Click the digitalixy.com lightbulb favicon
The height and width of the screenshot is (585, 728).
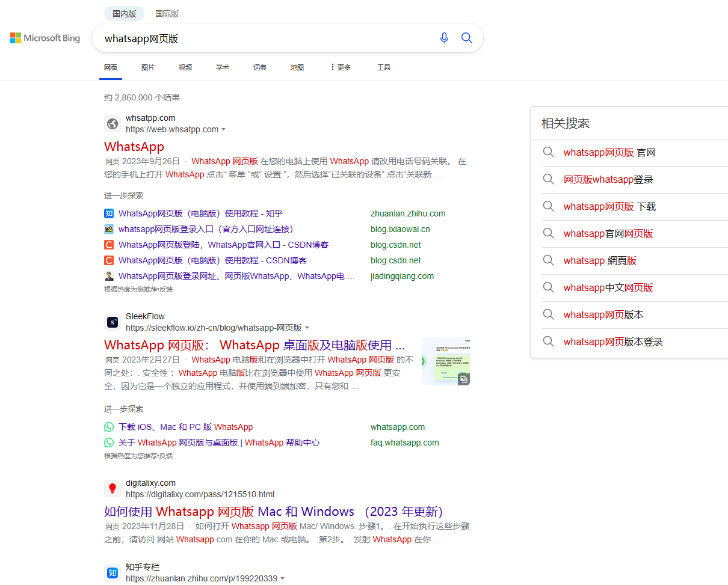click(113, 489)
